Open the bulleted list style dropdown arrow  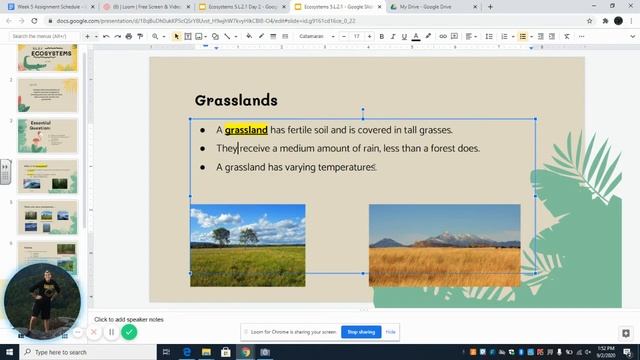coord(531,36)
